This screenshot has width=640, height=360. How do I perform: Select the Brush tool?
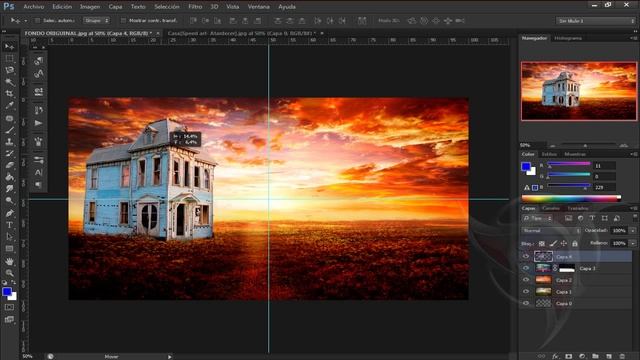tap(9, 130)
